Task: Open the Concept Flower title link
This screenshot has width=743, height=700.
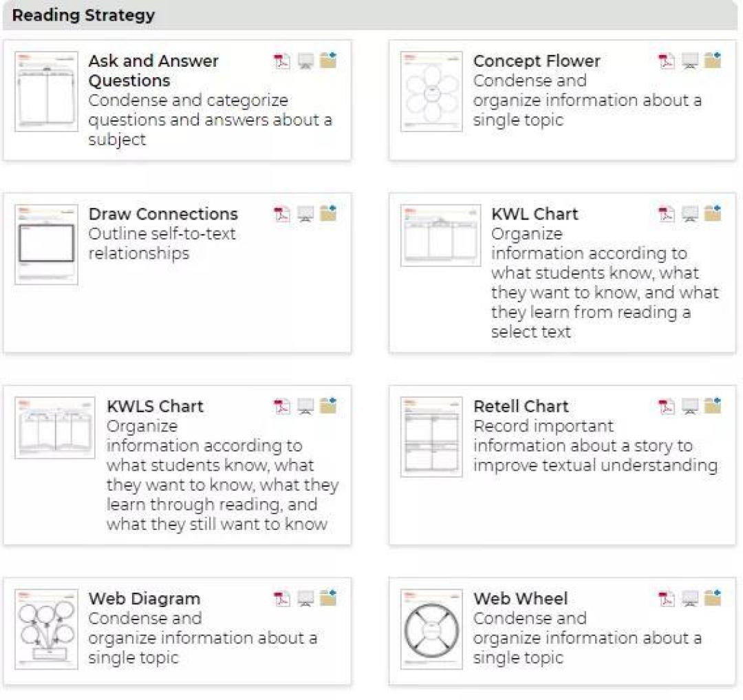Action: tap(537, 61)
